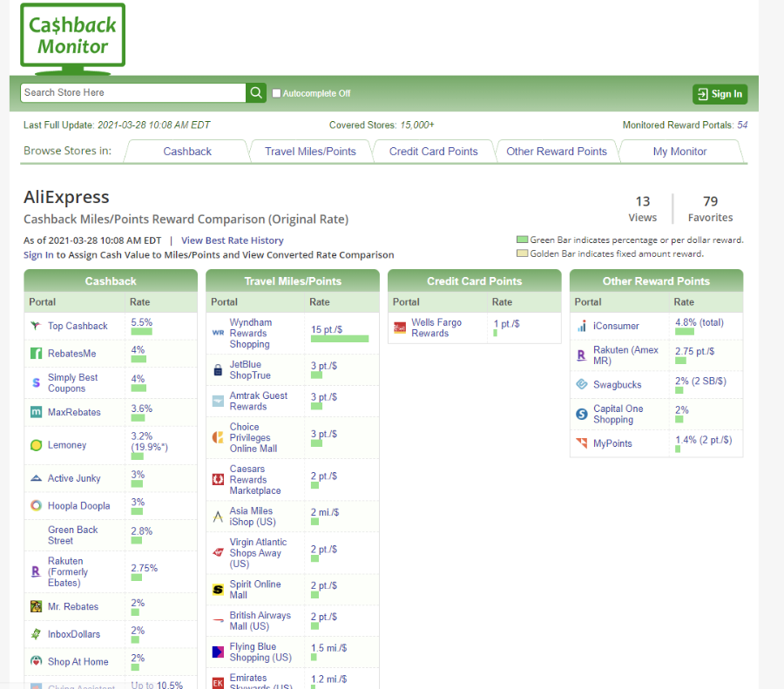The width and height of the screenshot is (784, 689).
Task: Open the Top Cashback portal link
Action: [x=78, y=326]
